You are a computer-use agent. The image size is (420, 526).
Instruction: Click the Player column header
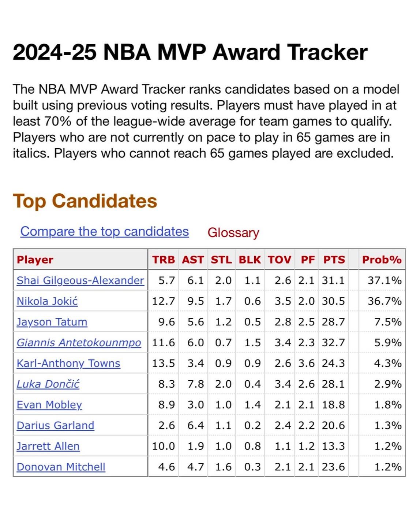(35, 260)
